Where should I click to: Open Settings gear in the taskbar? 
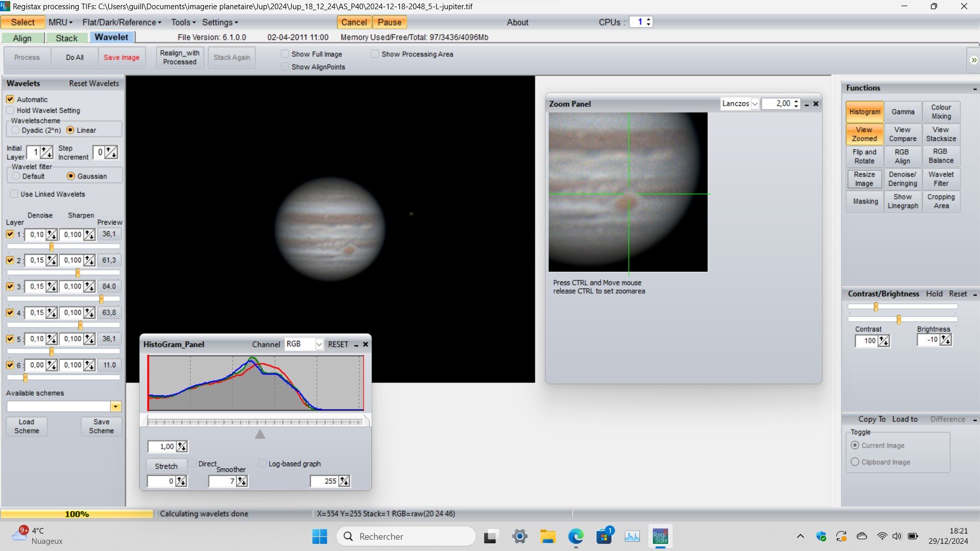point(519,537)
